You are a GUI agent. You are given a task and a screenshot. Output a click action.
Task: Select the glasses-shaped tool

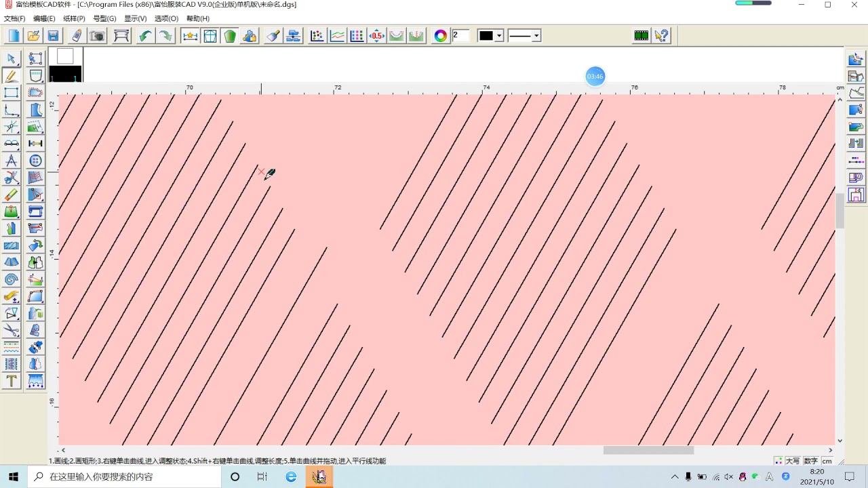pos(12,144)
